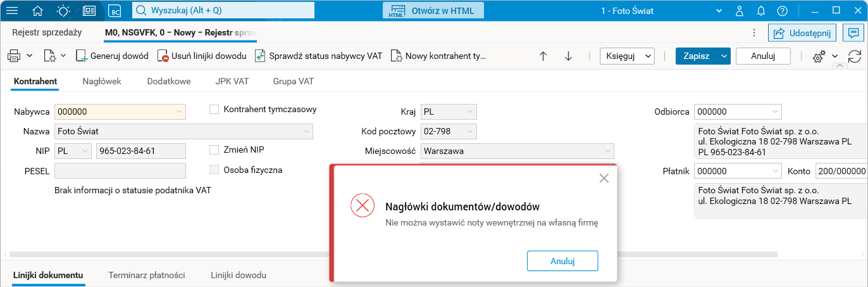The width and height of the screenshot is (868, 287).
Task: Click Sprawdź status nabywcy VAT
Action: (319, 56)
